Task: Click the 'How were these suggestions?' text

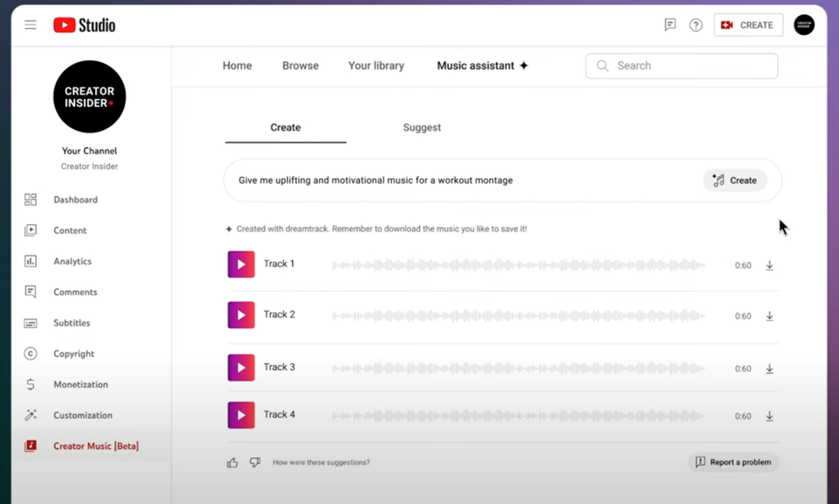Action: 321,463
